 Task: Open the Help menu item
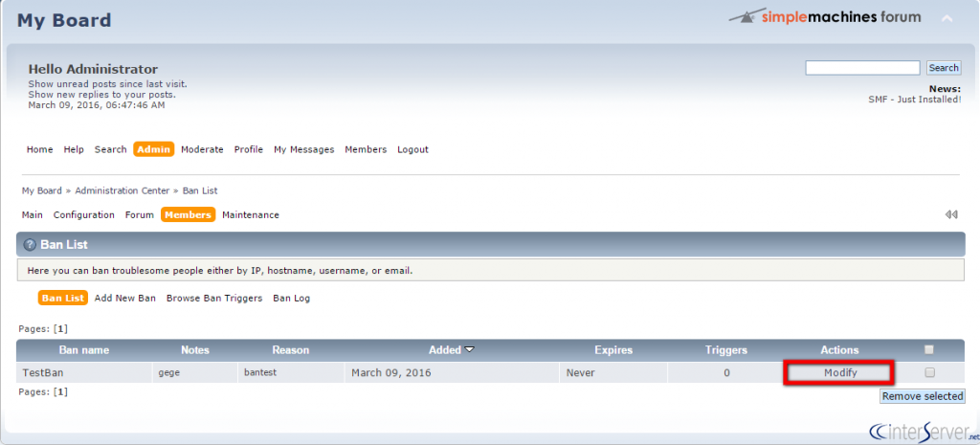point(74,149)
